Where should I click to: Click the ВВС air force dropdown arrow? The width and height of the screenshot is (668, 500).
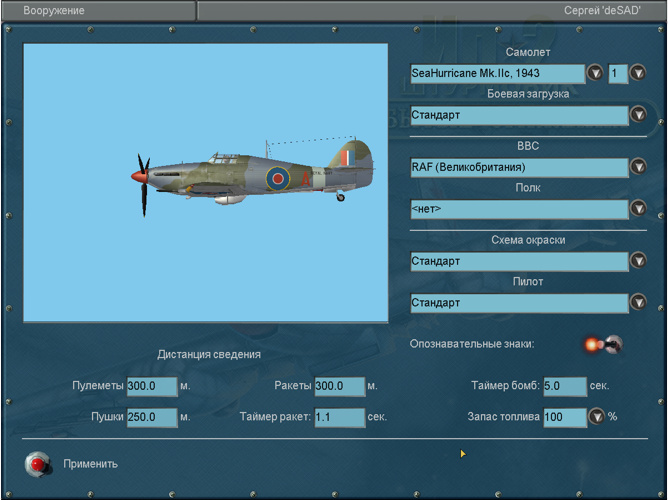point(637,167)
